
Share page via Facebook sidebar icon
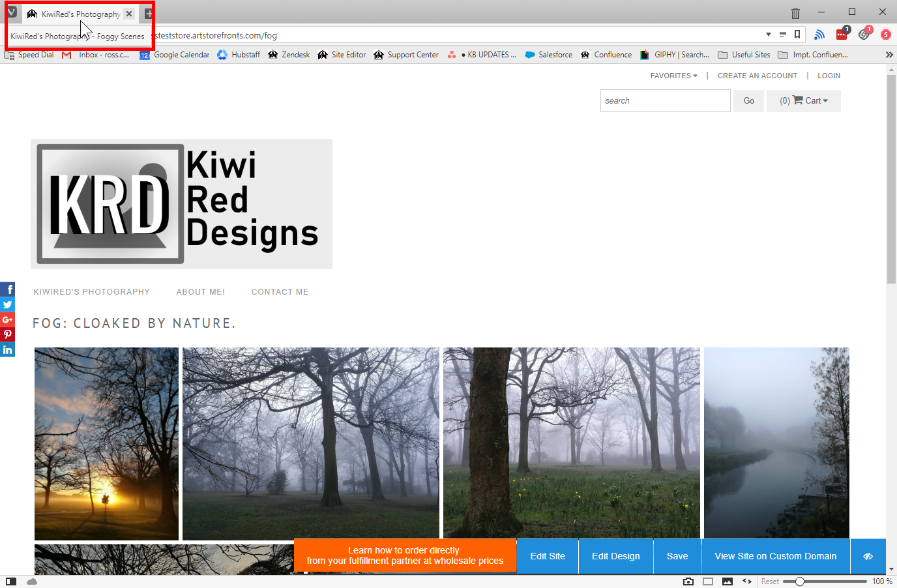pos(8,289)
